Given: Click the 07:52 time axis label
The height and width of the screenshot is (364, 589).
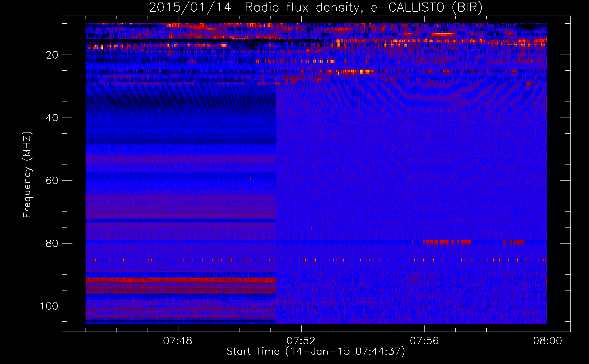Looking at the screenshot, I should coord(301,341).
